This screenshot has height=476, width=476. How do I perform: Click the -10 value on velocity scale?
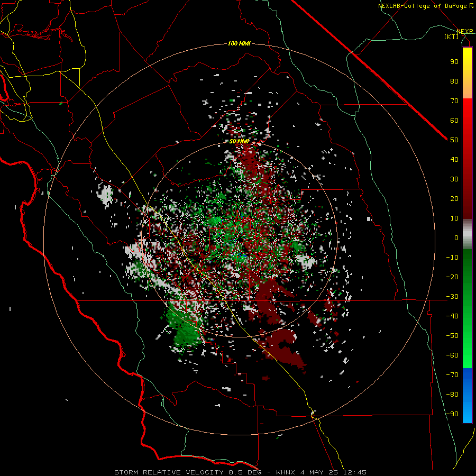(452, 258)
